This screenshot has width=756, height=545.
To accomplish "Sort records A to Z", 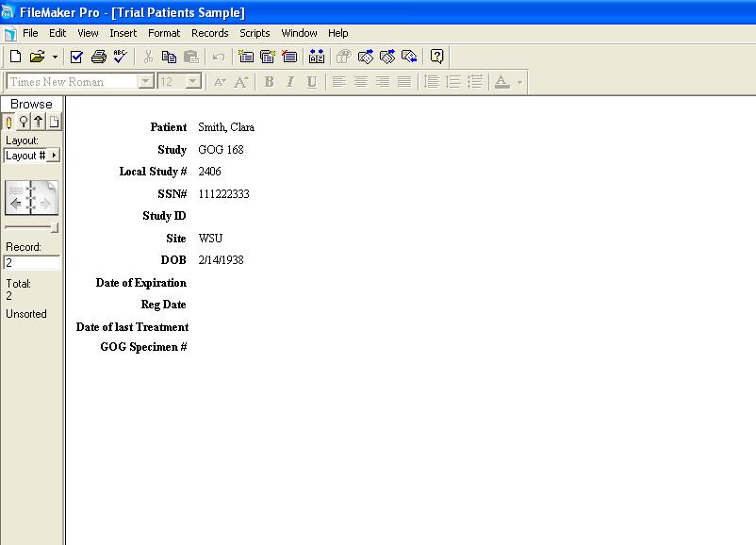I will (x=317, y=57).
